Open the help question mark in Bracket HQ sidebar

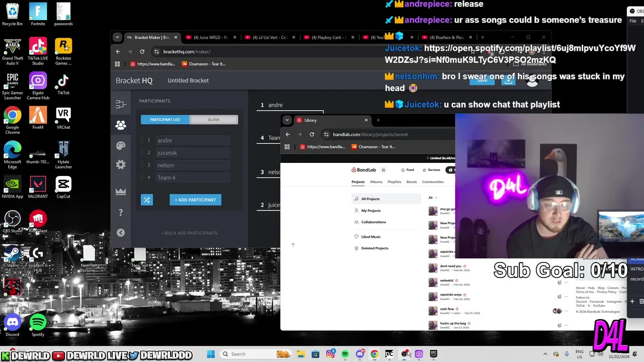(x=121, y=213)
